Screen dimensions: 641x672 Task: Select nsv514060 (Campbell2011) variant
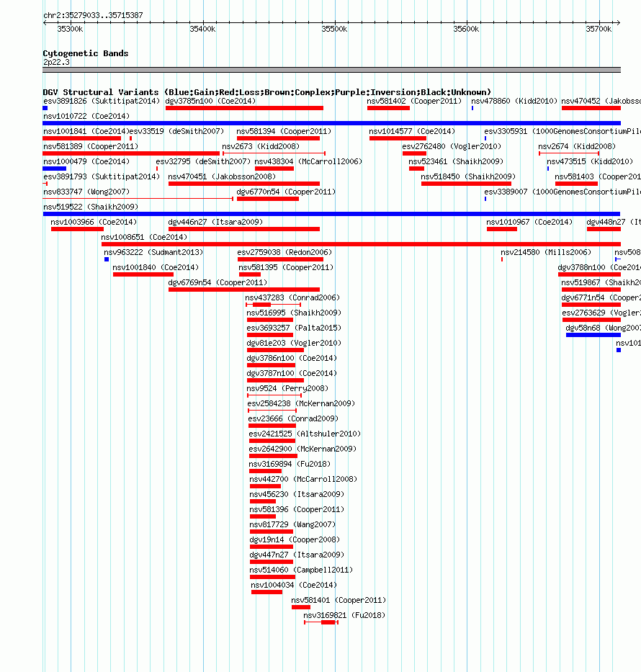(301, 570)
